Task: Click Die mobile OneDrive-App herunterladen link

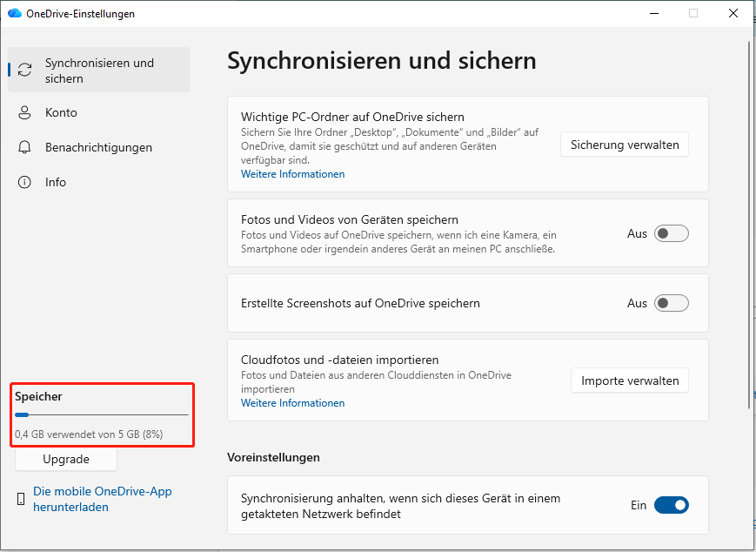Action: pyautogui.click(x=102, y=498)
